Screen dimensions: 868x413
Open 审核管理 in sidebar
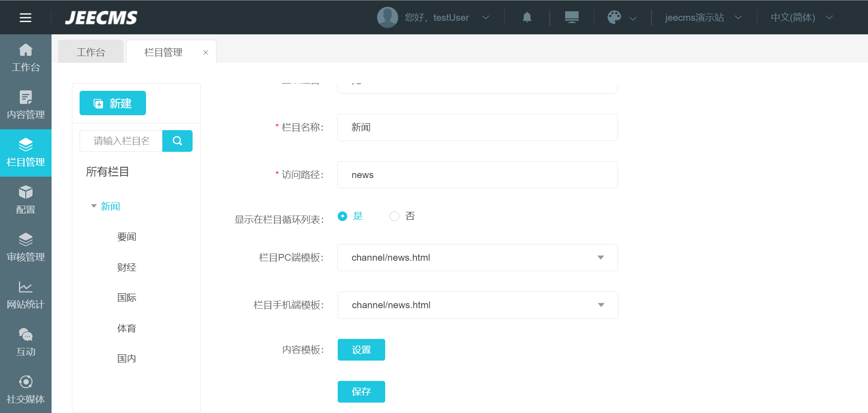click(x=26, y=248)
